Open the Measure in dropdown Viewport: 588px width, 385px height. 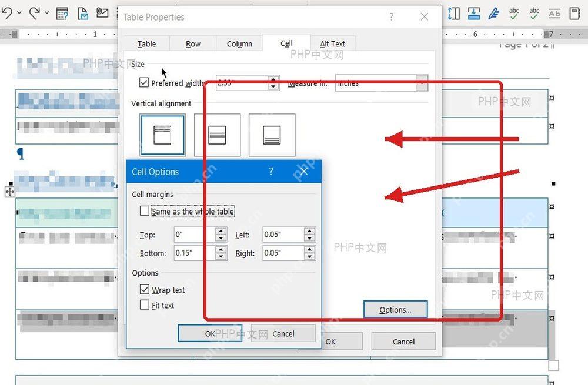(x=422, y=83)
